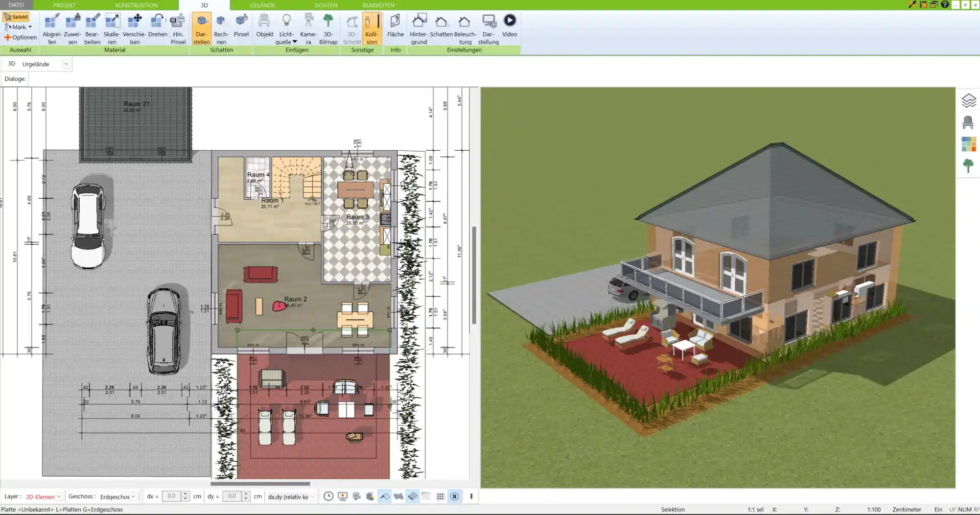Open the Lichtquelle light source tool
980x515 pixels.
[286, 30]
